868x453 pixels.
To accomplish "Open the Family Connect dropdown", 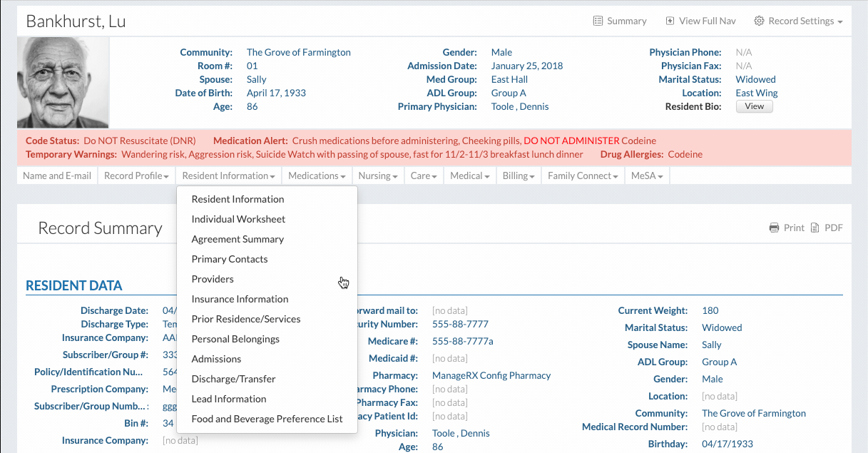I will [x=583, y=175].
